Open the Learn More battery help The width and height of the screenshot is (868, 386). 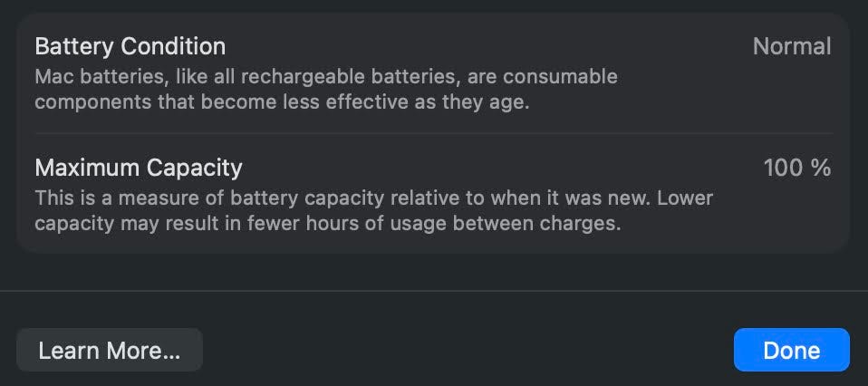click(109, 351)
